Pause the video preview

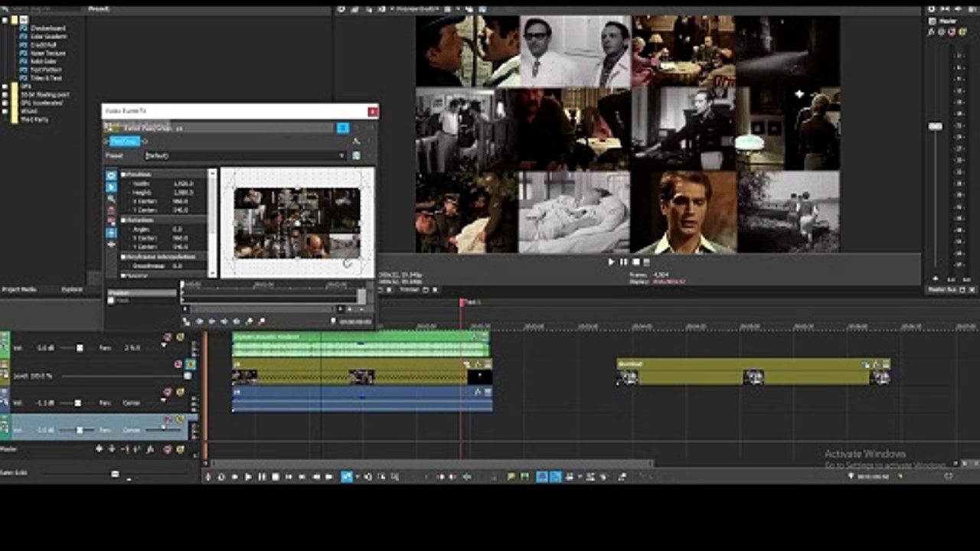click(623, 262)
